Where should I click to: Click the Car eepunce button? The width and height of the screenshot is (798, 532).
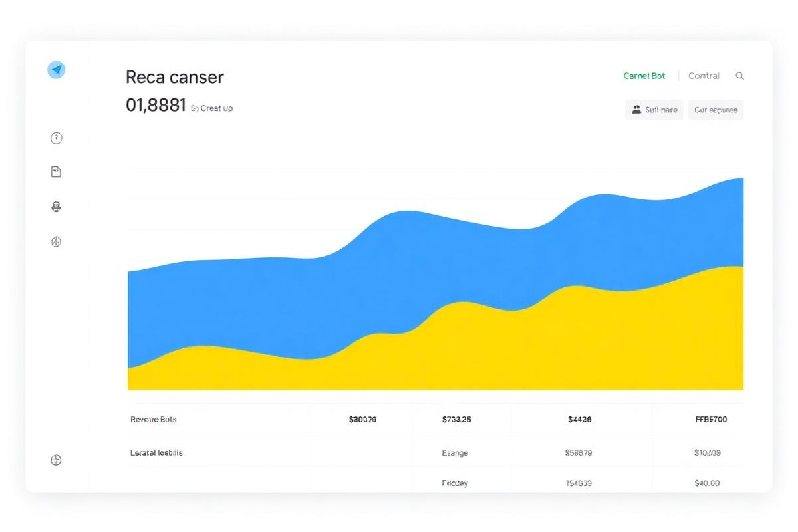pos(716,110)
